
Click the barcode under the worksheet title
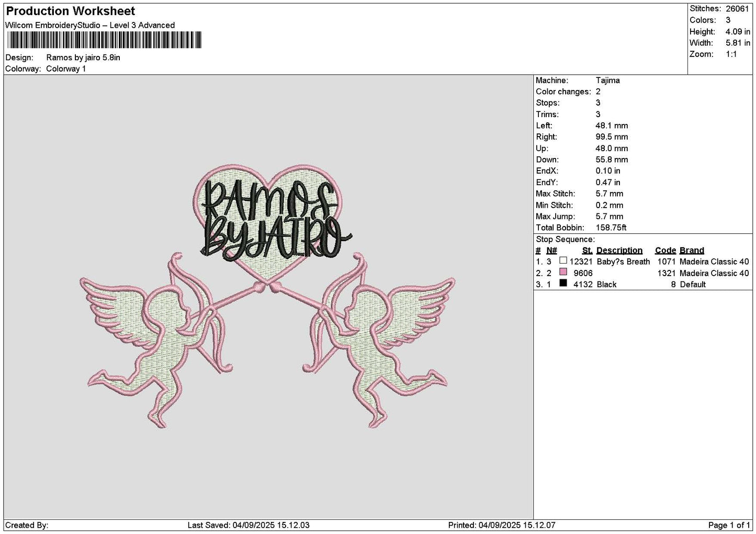coord(104,40)
